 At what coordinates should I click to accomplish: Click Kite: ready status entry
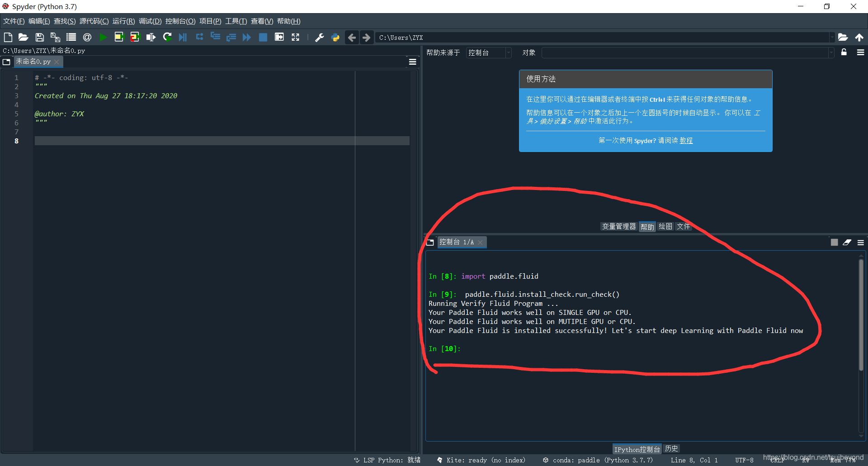(x=481, y=460)
